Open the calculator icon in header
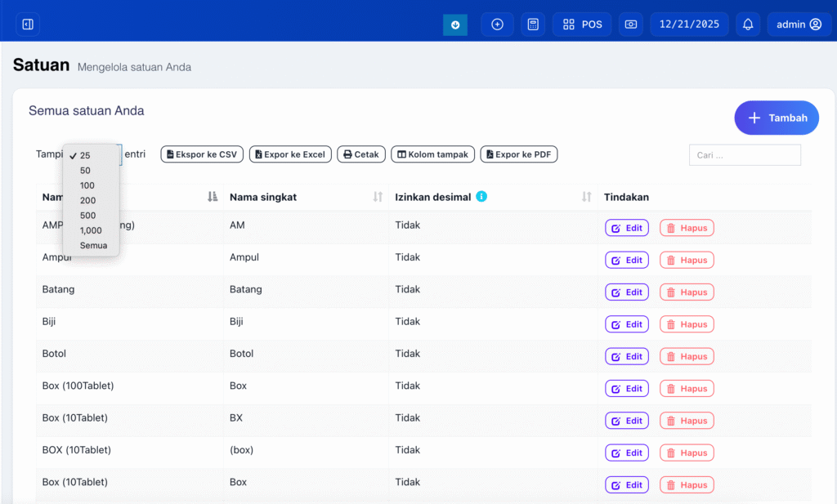Image resolution: width=837 pixels, height=504 pixels. (x=533, y=25)
